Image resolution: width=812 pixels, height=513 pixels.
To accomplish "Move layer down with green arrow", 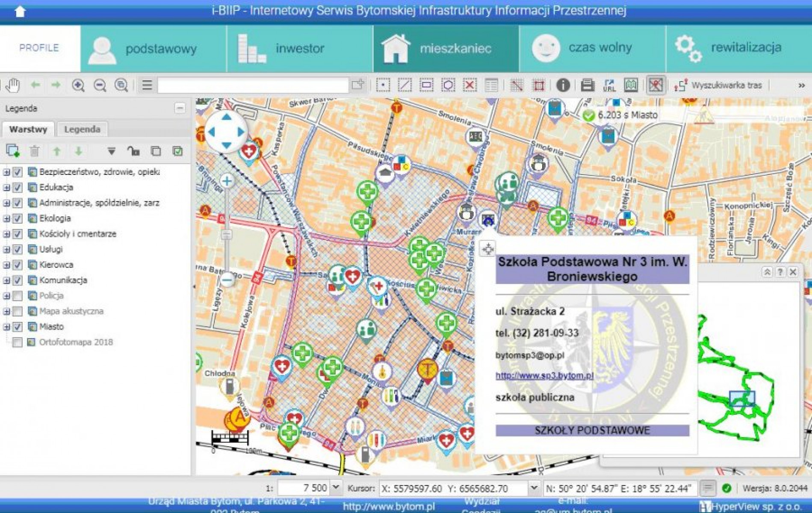I will [x=78, y=151].
